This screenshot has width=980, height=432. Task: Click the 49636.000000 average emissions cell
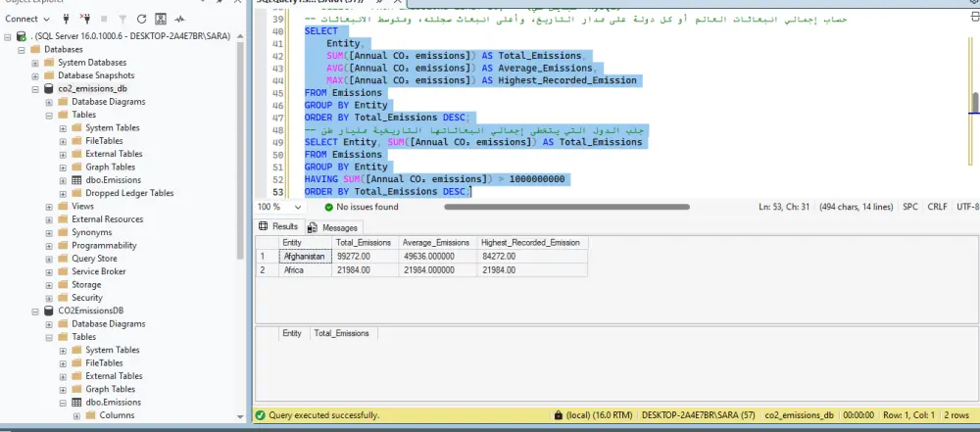click(x=437, y=257)
